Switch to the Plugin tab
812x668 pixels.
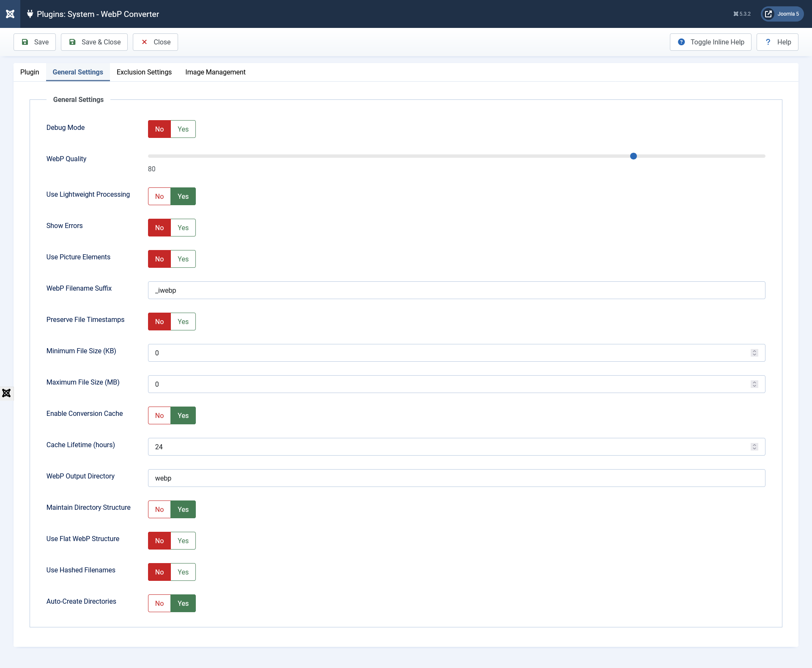pos(30,72)
